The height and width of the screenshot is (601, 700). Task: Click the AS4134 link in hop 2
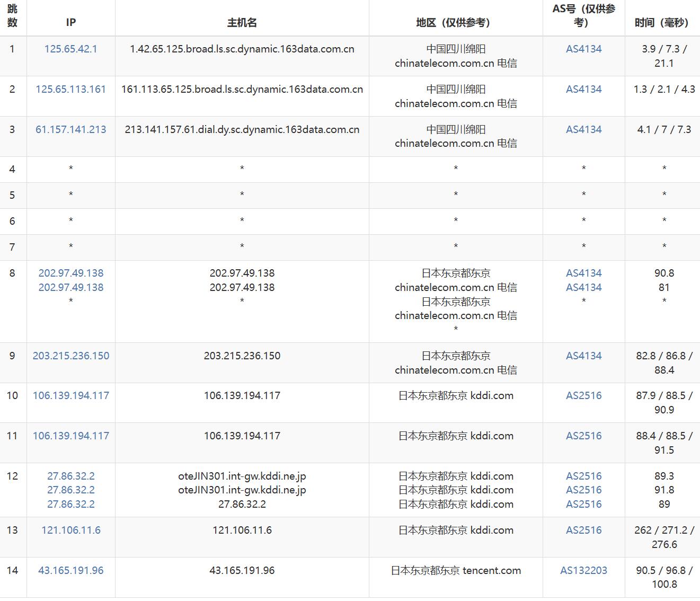click(583, 89)
